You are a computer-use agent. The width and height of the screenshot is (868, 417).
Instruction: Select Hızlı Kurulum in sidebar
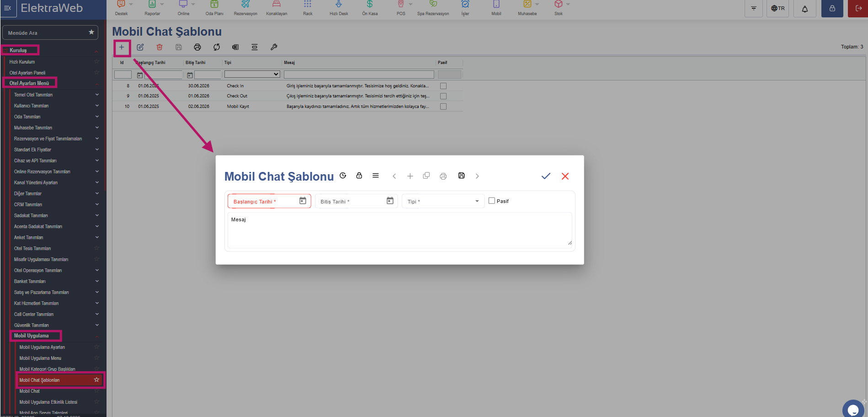coord(22,62)
